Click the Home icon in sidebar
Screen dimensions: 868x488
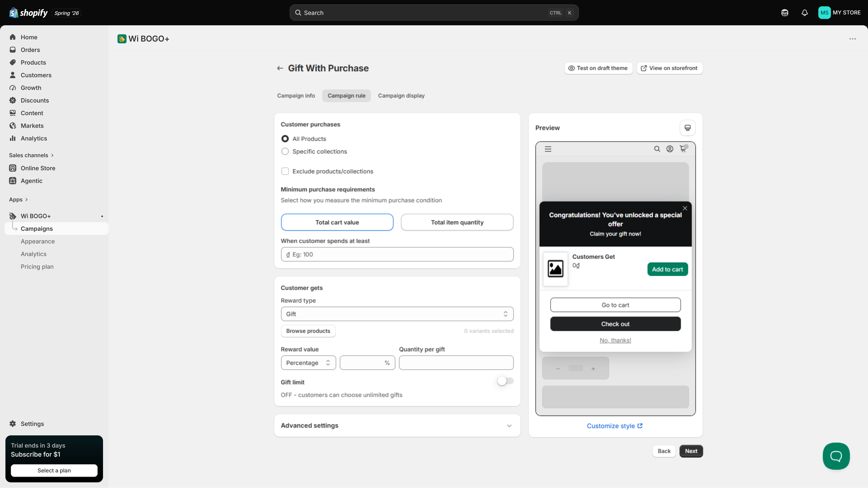pyautogui.click(x=13, y=37)
